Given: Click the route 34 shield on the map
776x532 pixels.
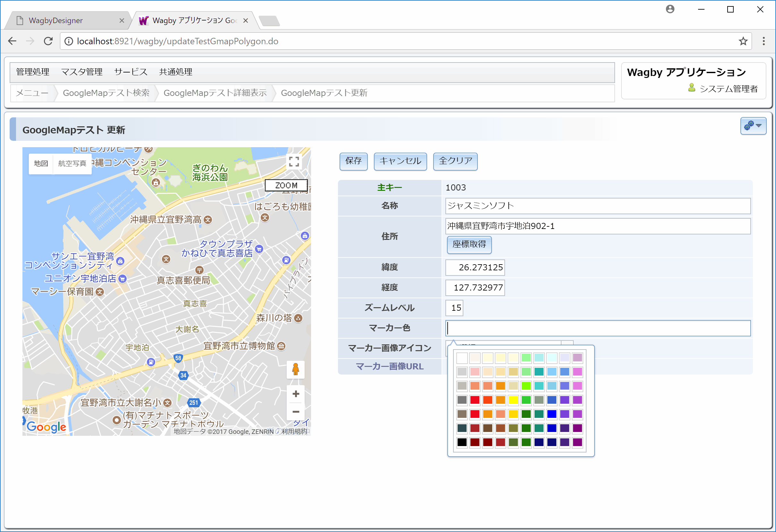Looking at the screenshot, I should click(183, 376).
